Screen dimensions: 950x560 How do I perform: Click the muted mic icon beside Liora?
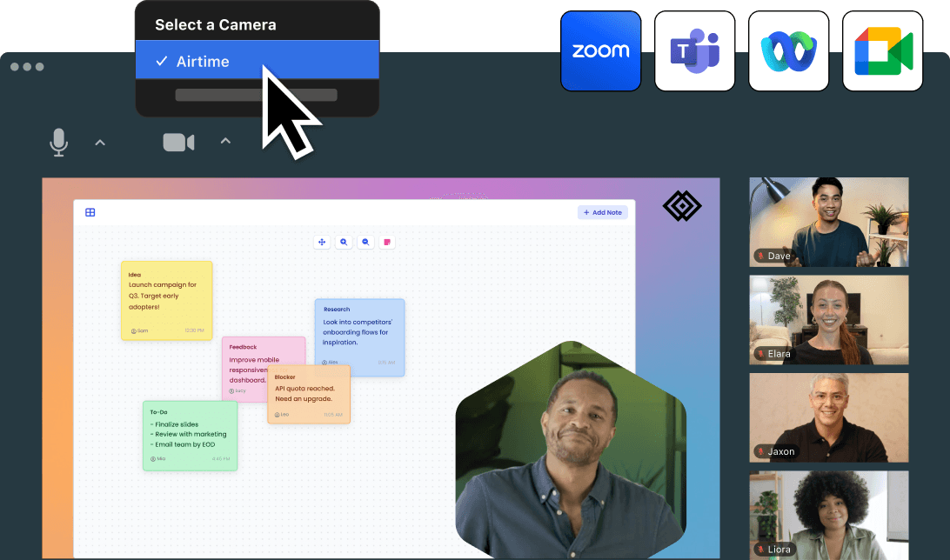(761, 549)
